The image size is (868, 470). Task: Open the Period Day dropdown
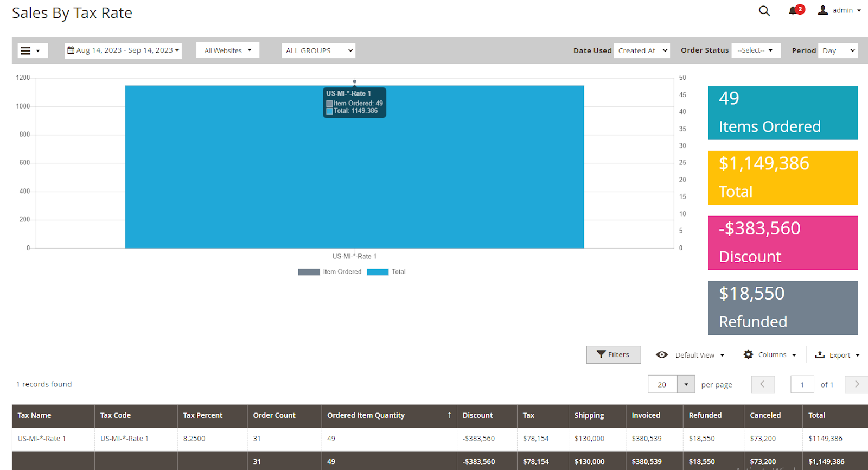[838, 50]
